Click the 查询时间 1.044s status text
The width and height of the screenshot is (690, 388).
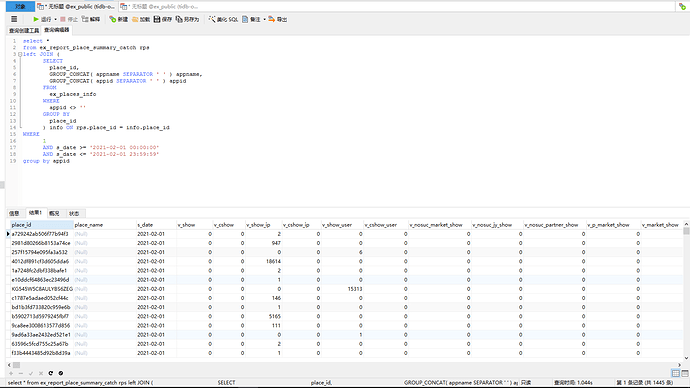[573, 383]
